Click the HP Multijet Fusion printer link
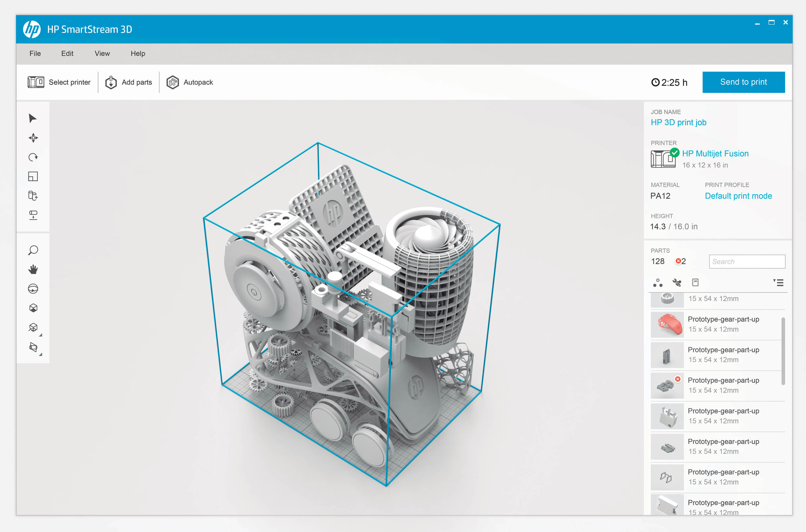 click(x=715, y=153)
